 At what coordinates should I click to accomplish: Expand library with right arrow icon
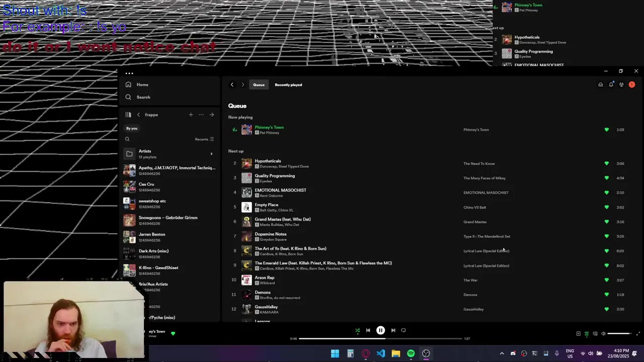tap(212, 115)
